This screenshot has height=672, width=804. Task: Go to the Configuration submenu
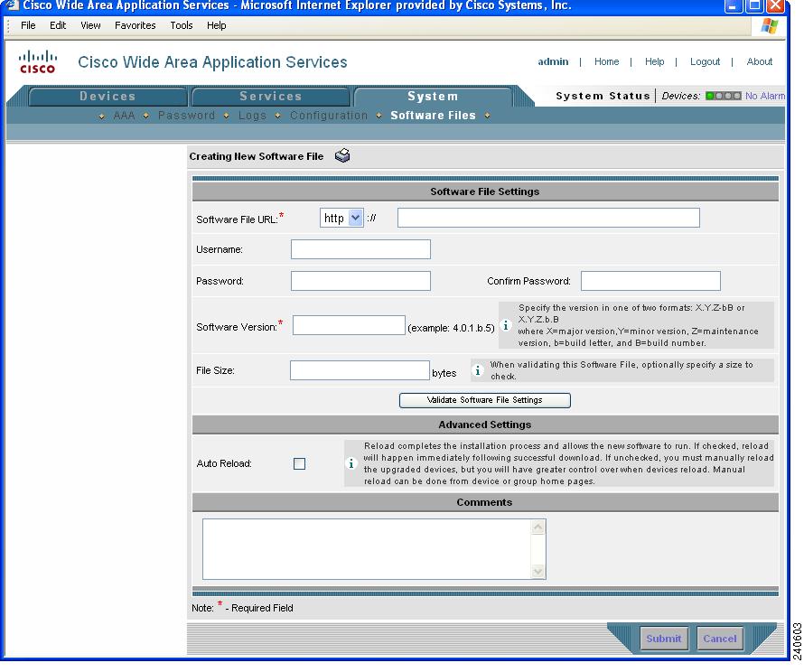(x=329, y=116)
